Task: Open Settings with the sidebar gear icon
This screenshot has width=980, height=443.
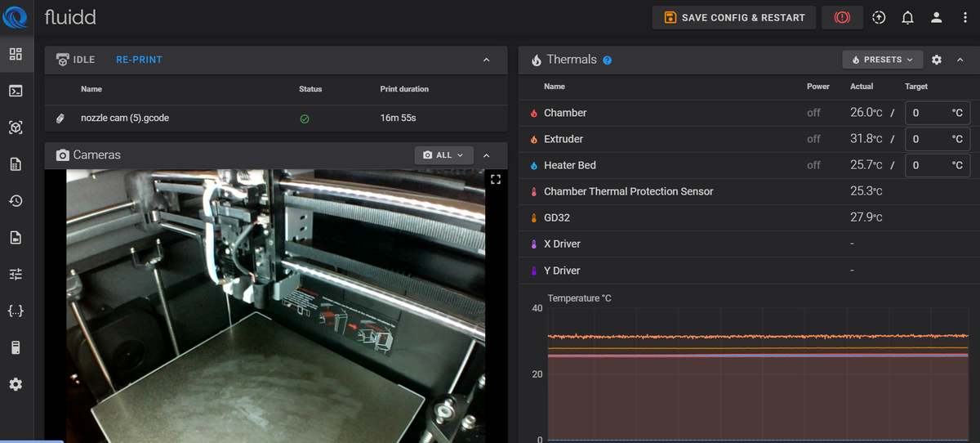Action: pyautogui.click(x=16, y=384)
